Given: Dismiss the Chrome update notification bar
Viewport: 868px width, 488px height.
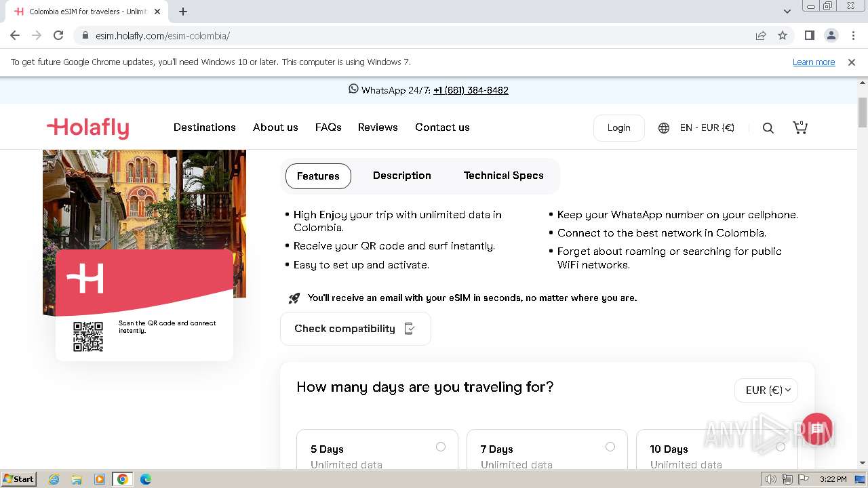Looking at the screenshot, I should point(852,62).
